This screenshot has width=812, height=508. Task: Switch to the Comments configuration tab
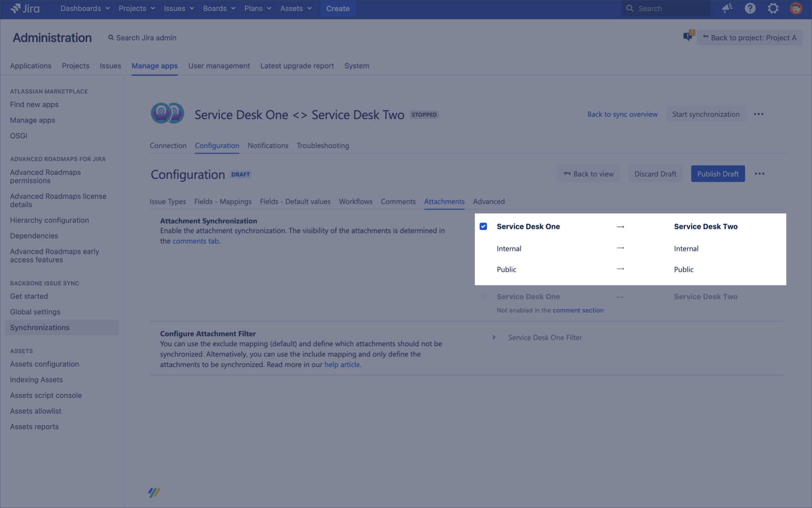coord(398,202)
